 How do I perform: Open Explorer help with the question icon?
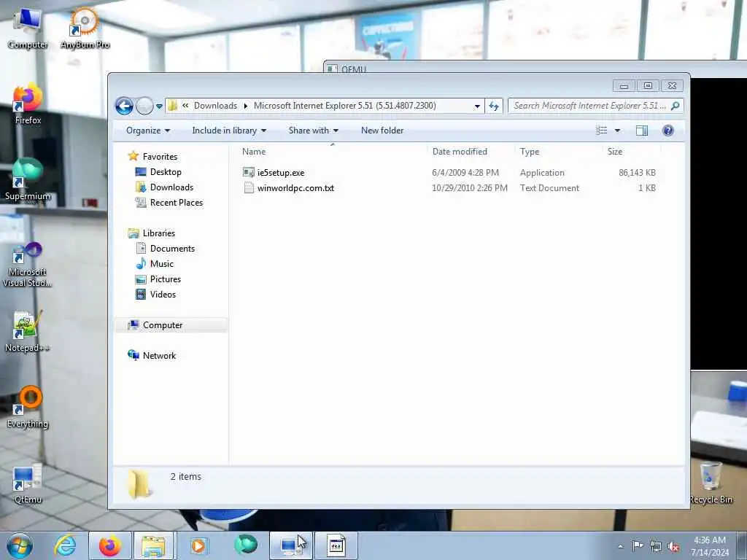point(668,131)
